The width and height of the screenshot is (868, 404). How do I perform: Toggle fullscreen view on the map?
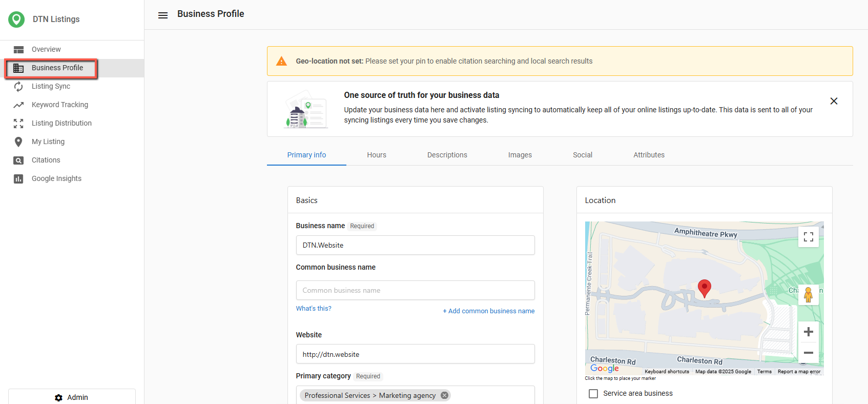click(x=809, y=237)
